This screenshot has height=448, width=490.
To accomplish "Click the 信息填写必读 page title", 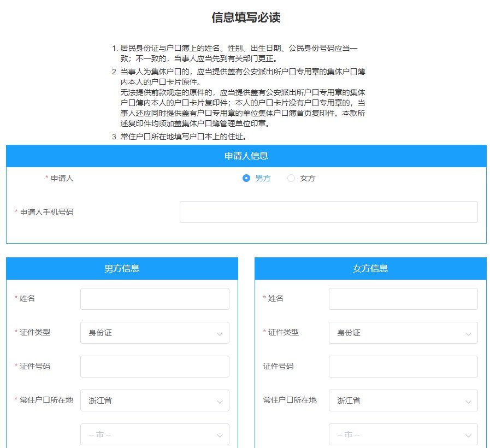I will tap(246, 17).
